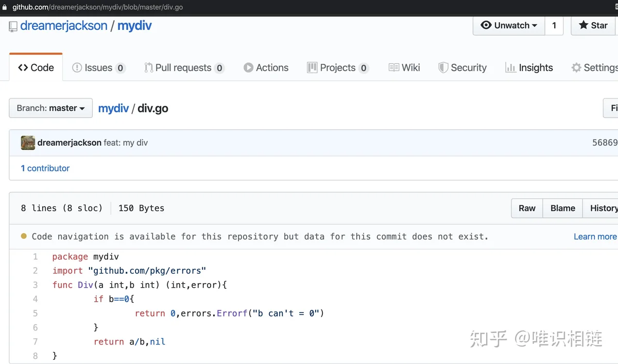
Task: Click the Actions play icon
Action: pos(248,67)
